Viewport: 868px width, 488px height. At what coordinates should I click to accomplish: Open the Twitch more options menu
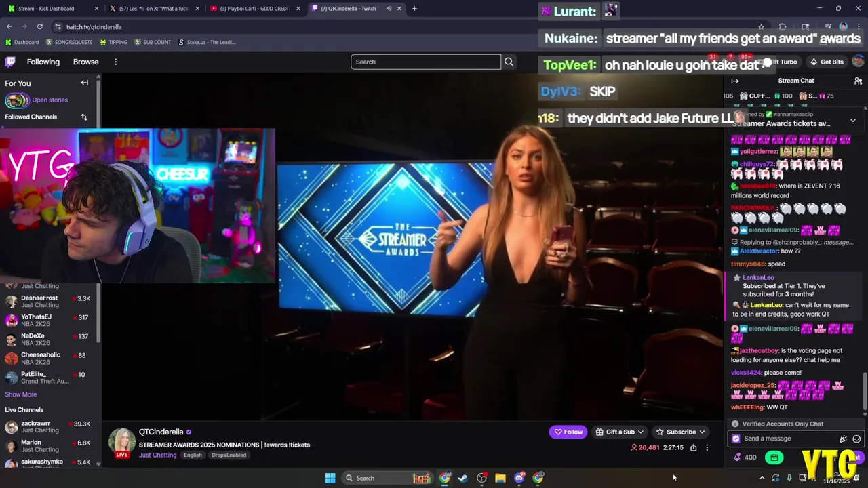click(x=115, y=62)
